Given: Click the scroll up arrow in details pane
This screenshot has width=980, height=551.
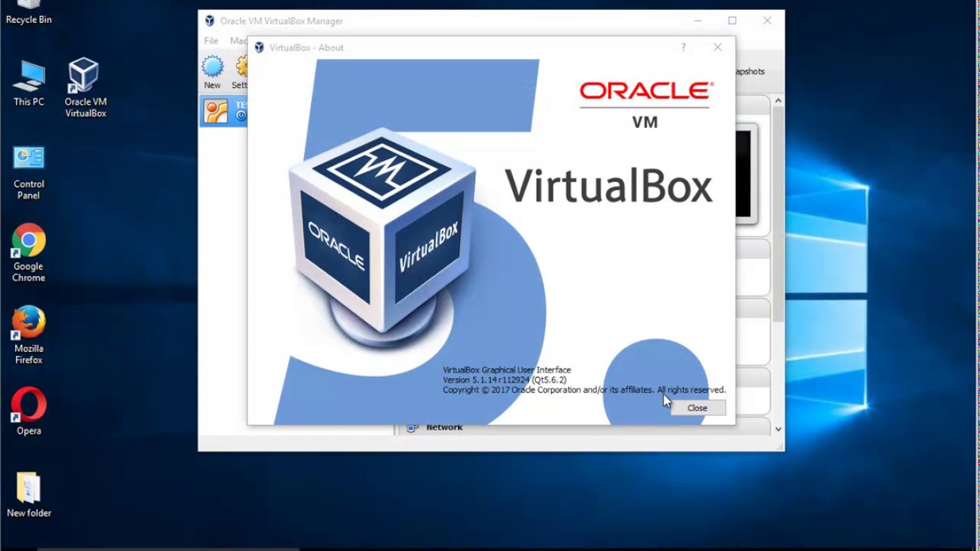Looking at the screenshot, I should [778, 101].
